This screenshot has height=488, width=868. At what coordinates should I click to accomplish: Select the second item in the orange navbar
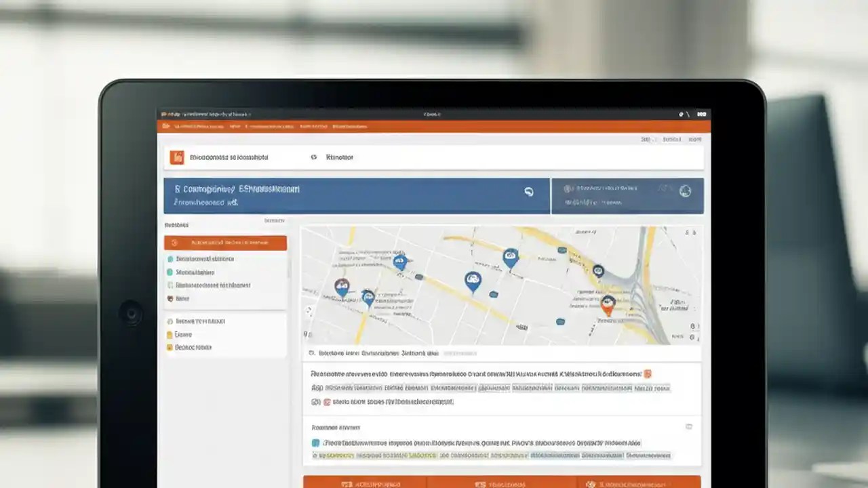click(x=235, y=126)
